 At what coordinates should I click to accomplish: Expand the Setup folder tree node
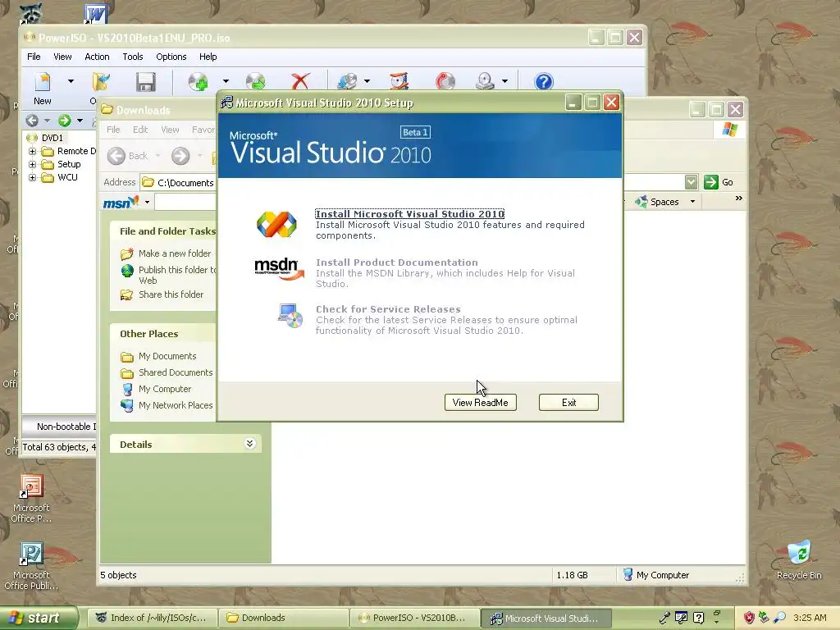[32, 164]
